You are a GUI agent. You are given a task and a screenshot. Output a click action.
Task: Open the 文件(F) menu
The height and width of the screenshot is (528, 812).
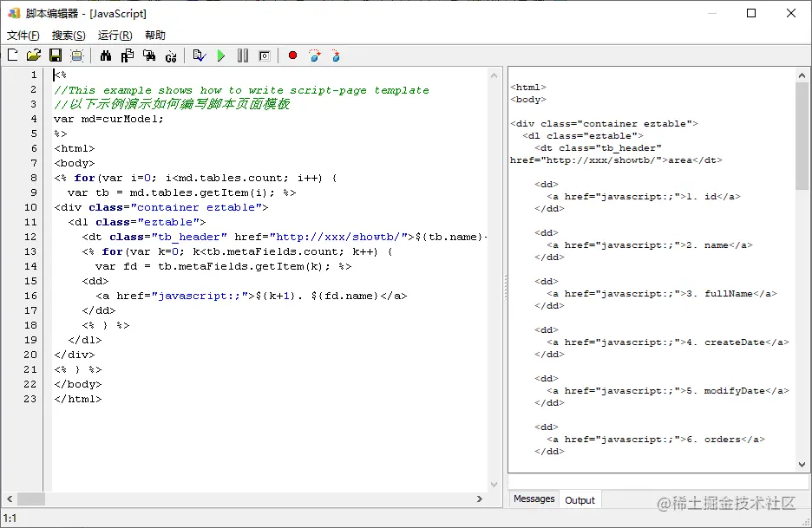pos(23,36)
